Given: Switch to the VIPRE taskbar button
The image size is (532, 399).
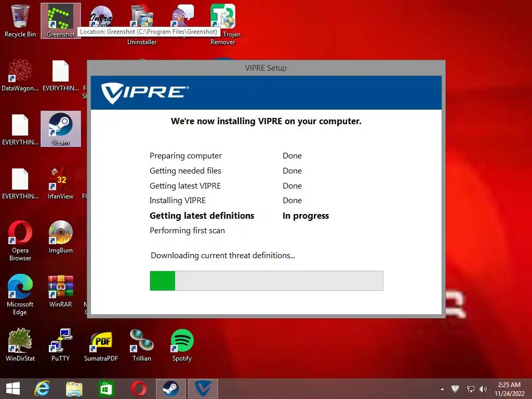Looking at the screenshot, I should [x=203, y=389].
